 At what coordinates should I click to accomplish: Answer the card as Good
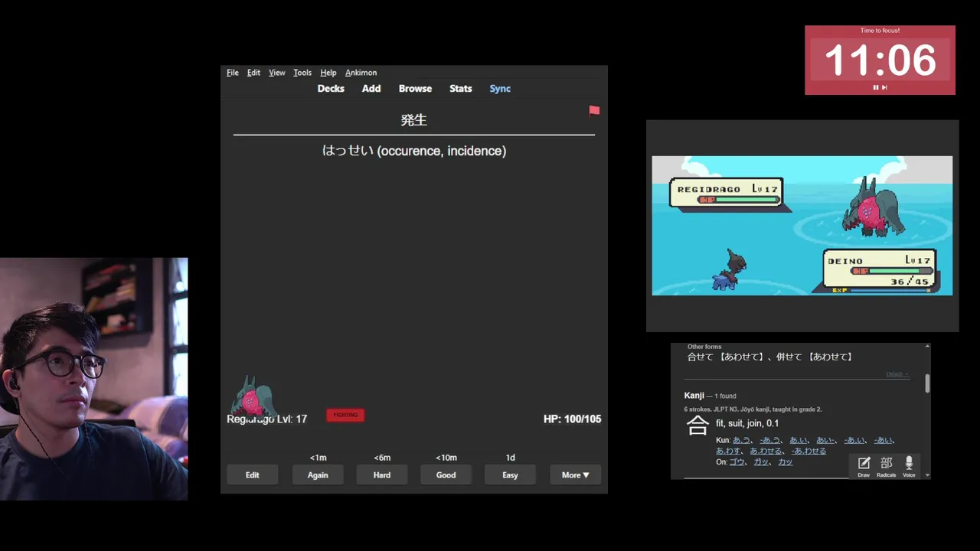[x=446, y=475]
